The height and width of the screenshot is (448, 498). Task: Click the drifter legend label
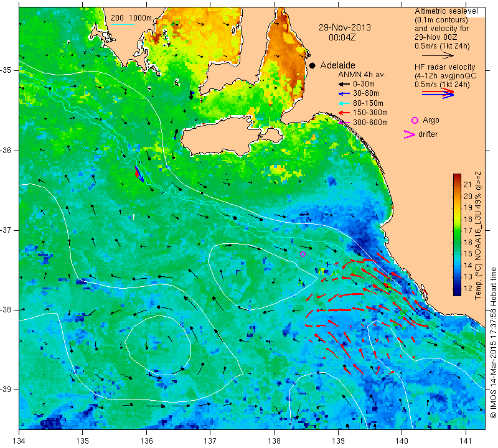(428, 134)
